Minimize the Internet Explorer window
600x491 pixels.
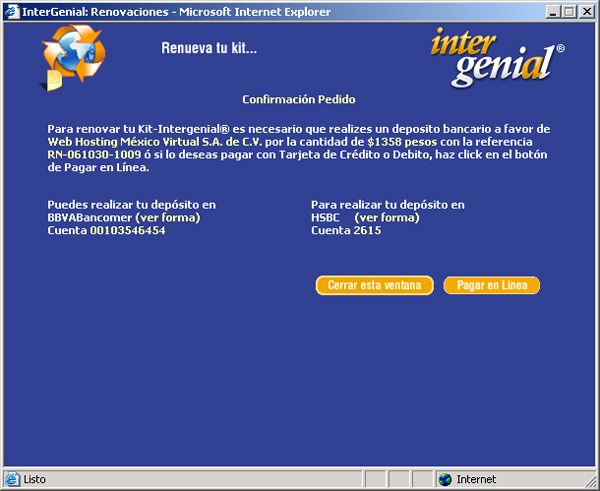553,12
